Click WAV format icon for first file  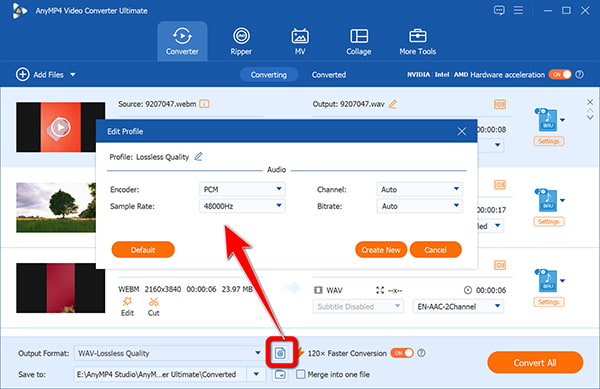546,120
